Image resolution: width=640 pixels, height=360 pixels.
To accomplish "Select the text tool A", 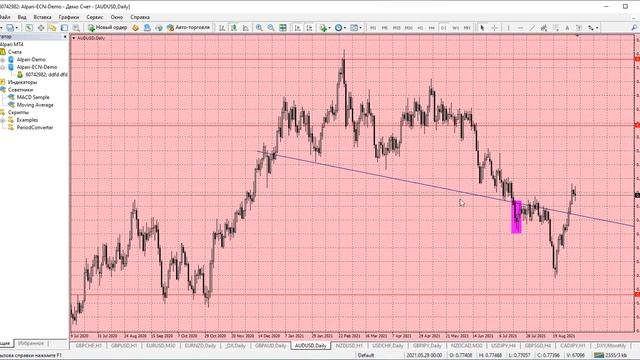I will pyautogui.click(x=567, y=28).
